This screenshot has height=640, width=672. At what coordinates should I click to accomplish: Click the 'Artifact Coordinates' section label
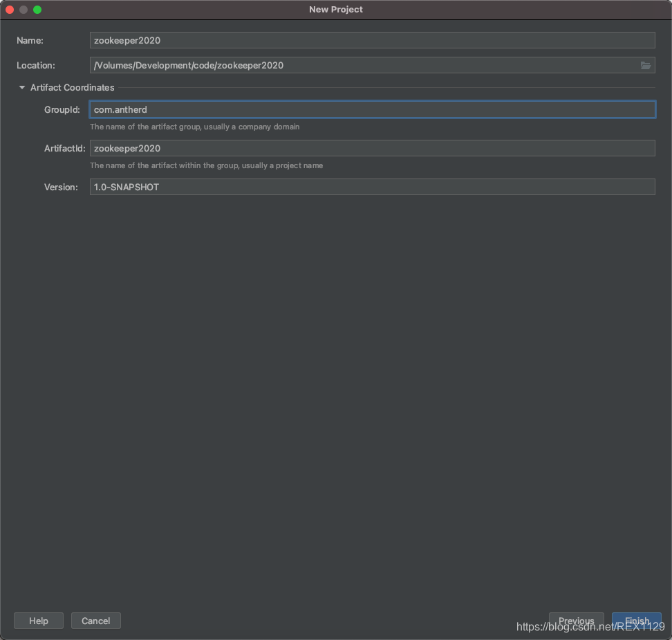73,87
